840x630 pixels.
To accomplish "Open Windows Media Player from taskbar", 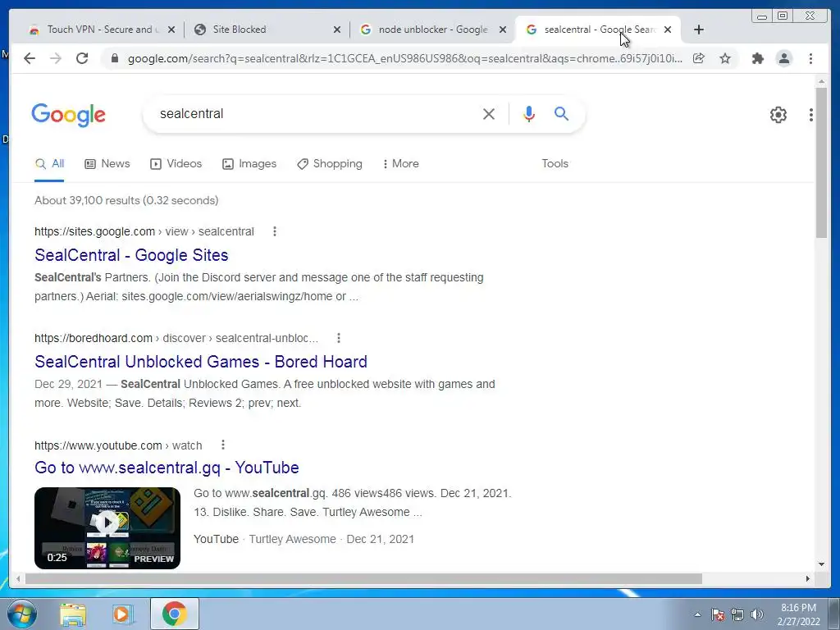I will pyautogui.click(x=121, y=614).
